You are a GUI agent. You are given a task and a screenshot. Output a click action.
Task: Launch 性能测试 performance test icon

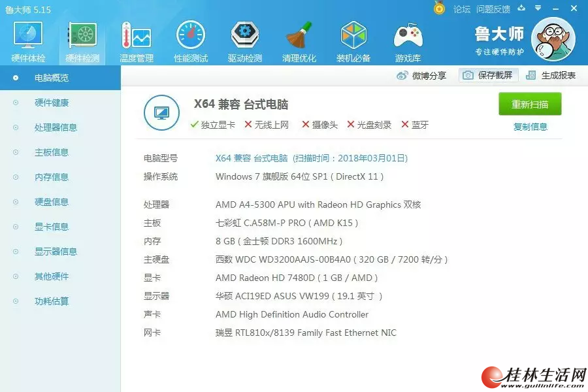tap(191, 42)
